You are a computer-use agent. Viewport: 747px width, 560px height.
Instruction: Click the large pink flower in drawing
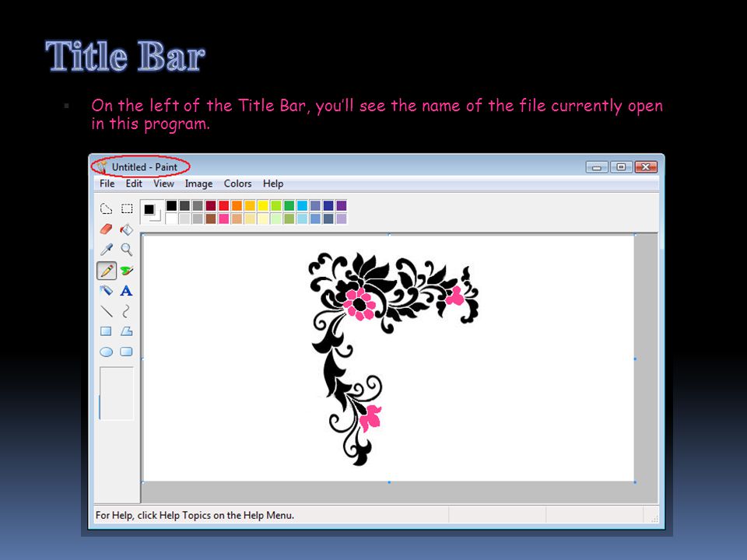[x=359, y=303]
